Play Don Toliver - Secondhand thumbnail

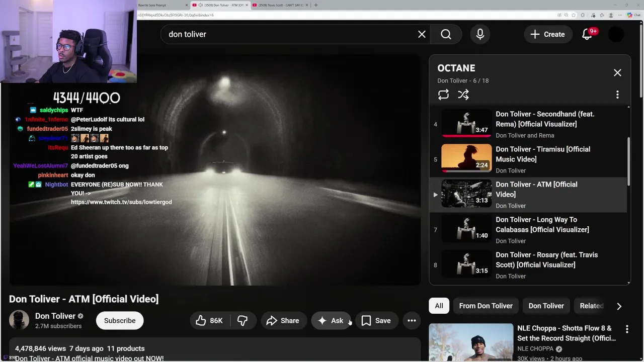(x=466, y=123)
